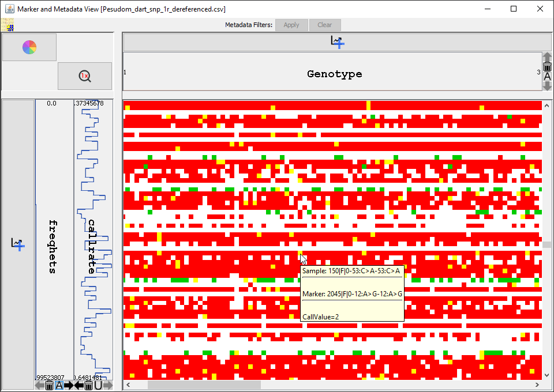Screen dimensions: 554x392
Task: Click the 'Metadata Filters:' label
Action: tap(249, 25)
